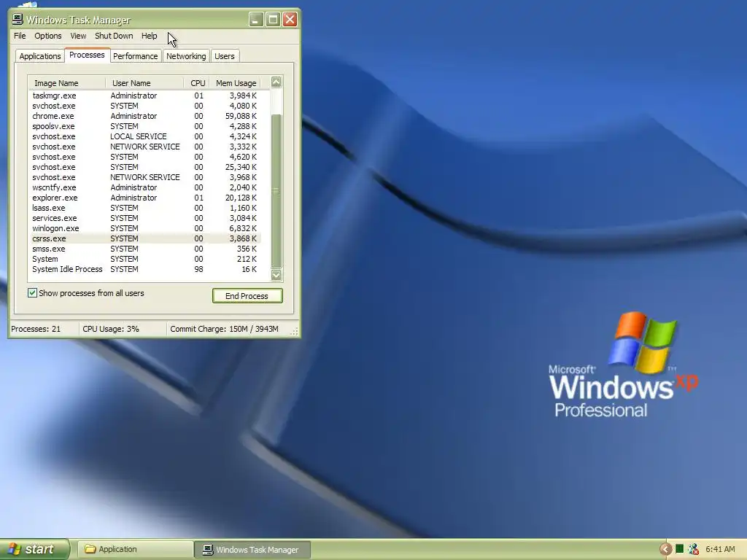Select the winlogon.exe process
Screen dimensions: 747x560
pos(145,228)
